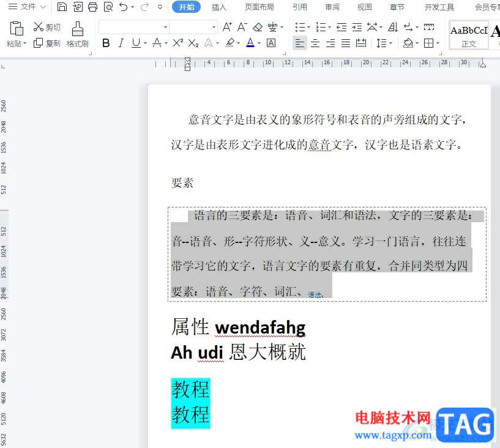The image size is (500, 448).
Task: Open the 章节 tab
Action: tap(397, 7)
